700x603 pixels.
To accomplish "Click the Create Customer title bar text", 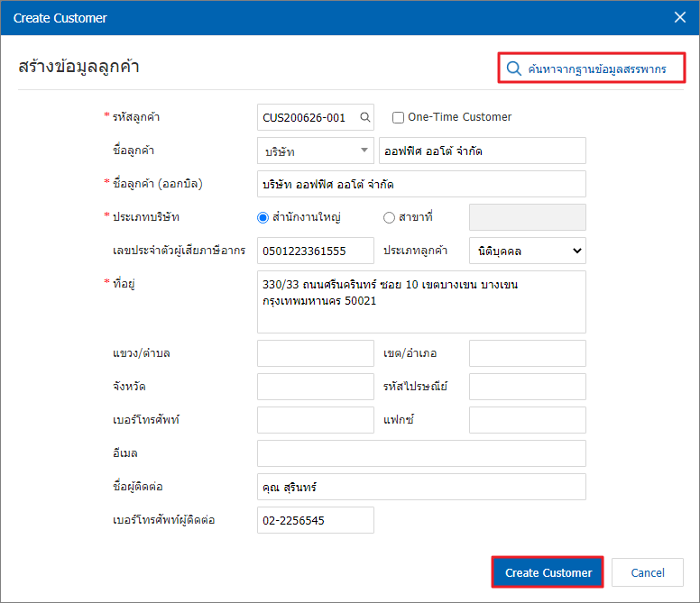I will [60, 18].
